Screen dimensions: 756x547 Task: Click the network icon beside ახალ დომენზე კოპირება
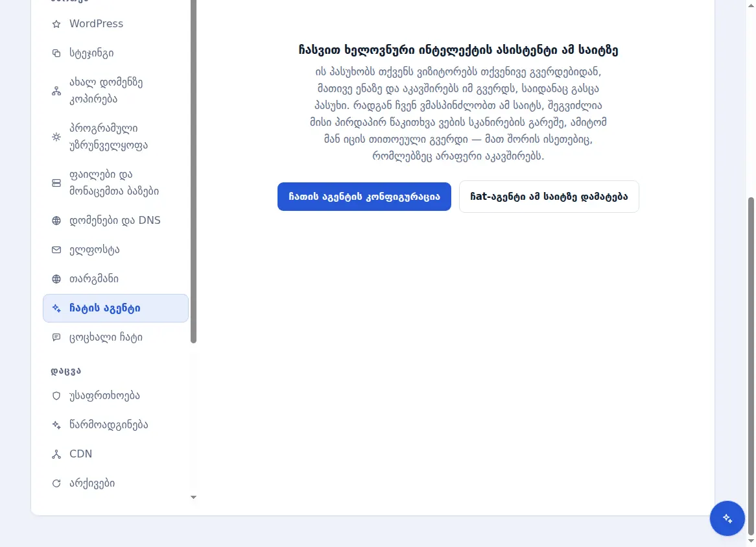56,91
